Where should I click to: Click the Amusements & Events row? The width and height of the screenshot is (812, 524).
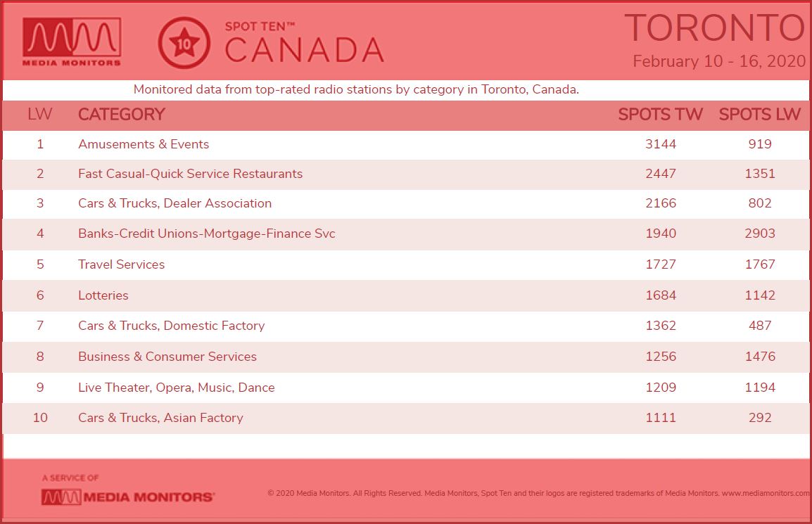[406, 144]
